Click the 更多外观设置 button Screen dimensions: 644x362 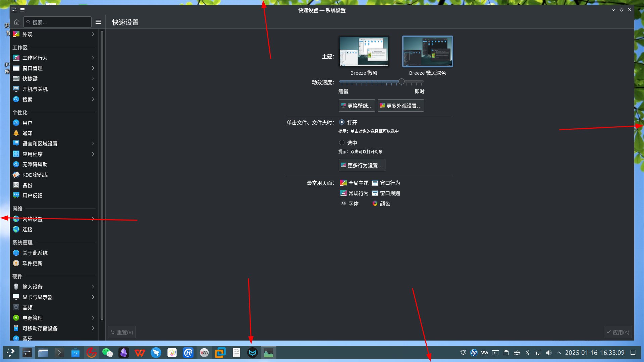pyautogui.click(x=401, y=106)
